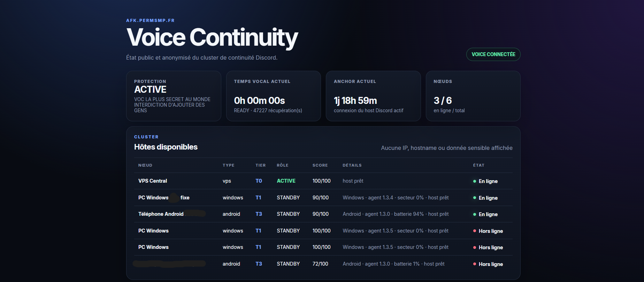Click the ACTIVE role label
The image size is (644, 282).
tap(286, 181)
